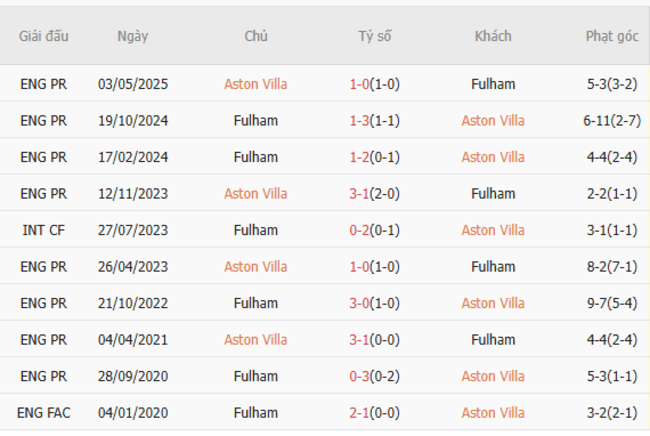Open the 1-2 score on 17/02/2024

tap(360, 157)
